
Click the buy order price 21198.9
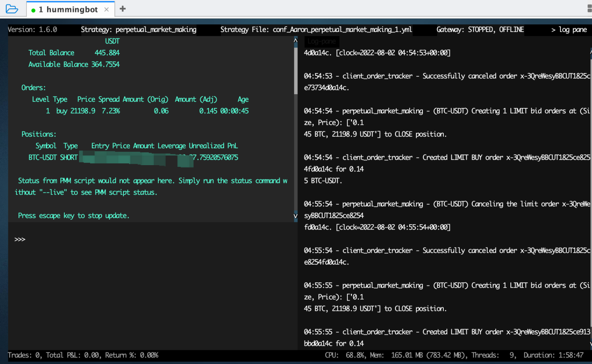[x=83, y=111]
